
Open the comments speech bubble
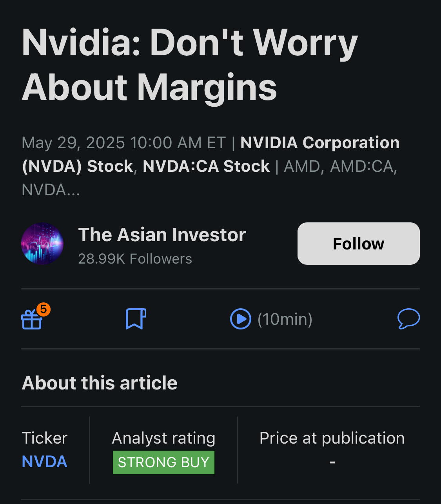pos(408,318)
